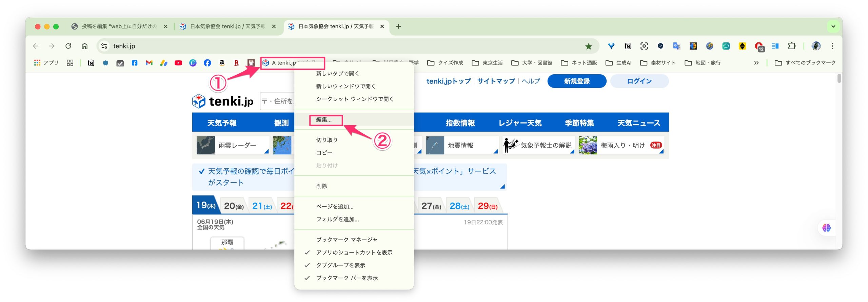Go to the home page icon
This screenshot has height=302, width=868.
pyautogui.click(x=84, y=46)
